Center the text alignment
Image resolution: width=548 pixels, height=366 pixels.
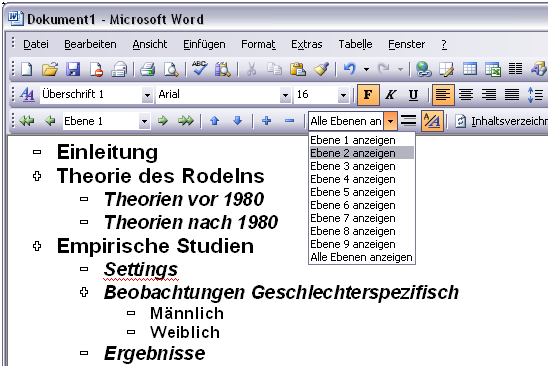coord(466,94)
